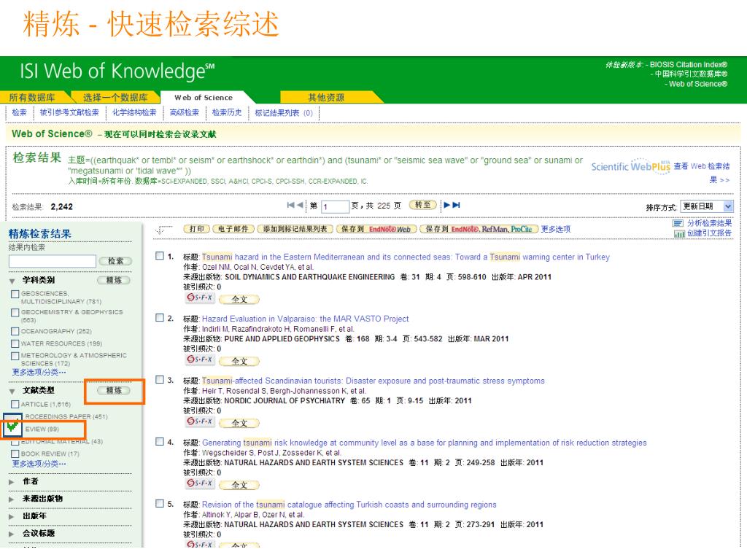This screenshot has width=747, height=560.
Task: Click 精炼 button for 文献类型
Action: tap(114, 391)
